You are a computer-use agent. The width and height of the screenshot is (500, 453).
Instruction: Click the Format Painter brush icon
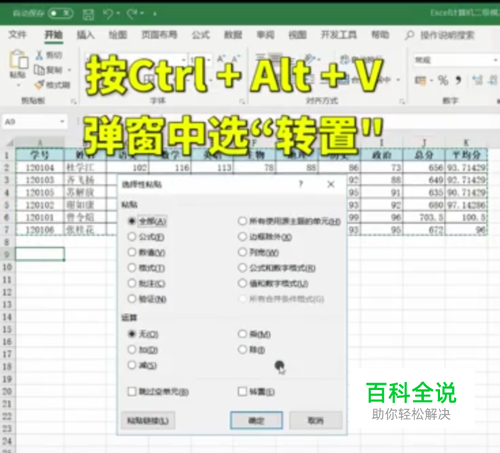pyautogui.click(x=39, y=85)
